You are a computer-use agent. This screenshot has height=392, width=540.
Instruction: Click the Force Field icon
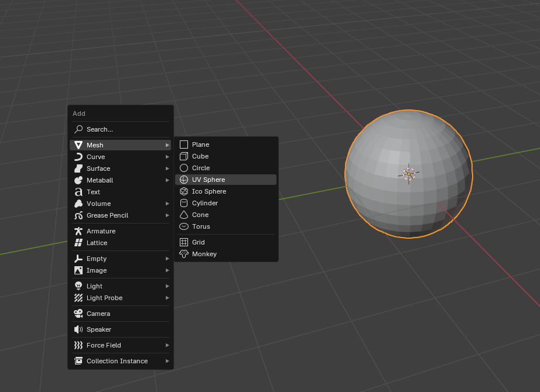click(78, 346)
